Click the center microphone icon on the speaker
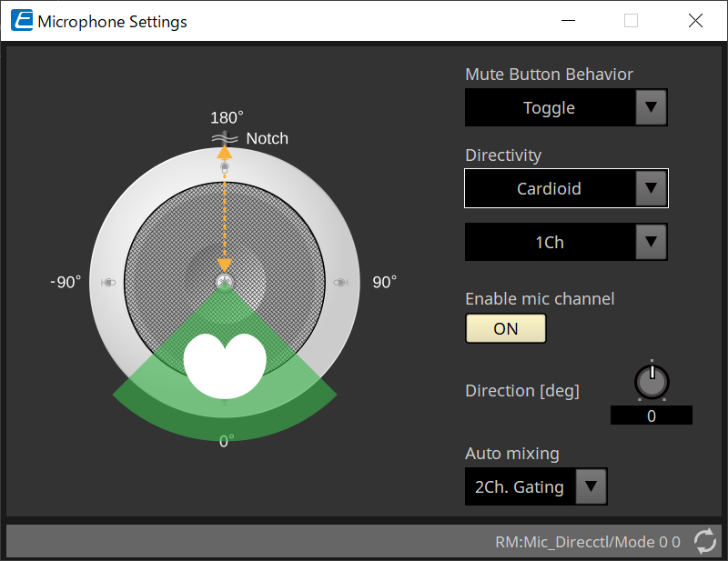 pyautogui.click(x=225, y=280)
